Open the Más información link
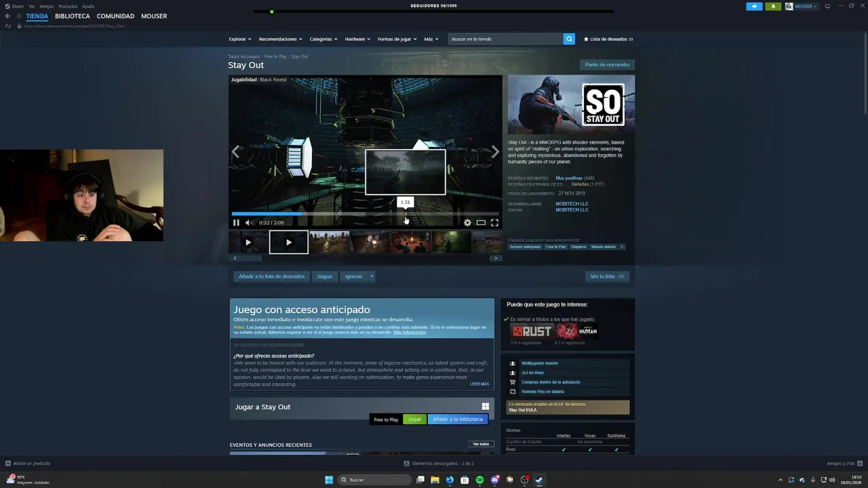The image size is (868, 488). point(410,332)
